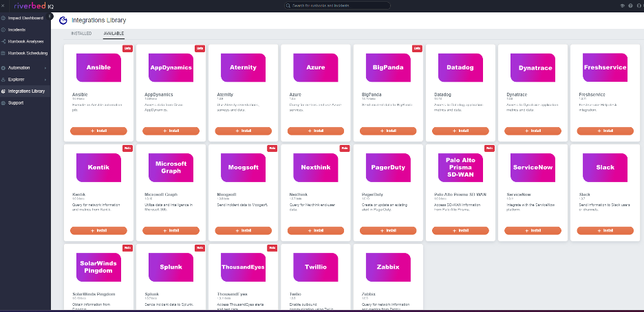
Task: Click the PagerDuty logo tile
Action: (388, 167)
